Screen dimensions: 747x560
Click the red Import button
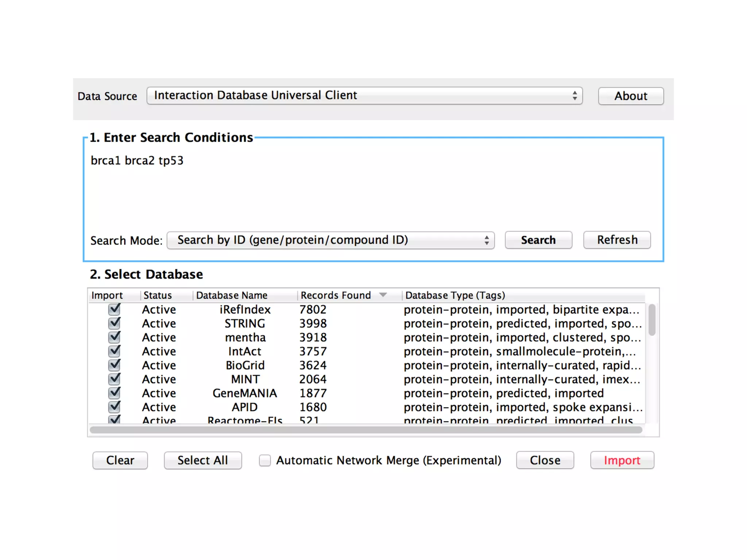pyautogui.click(x=622, y=460)
